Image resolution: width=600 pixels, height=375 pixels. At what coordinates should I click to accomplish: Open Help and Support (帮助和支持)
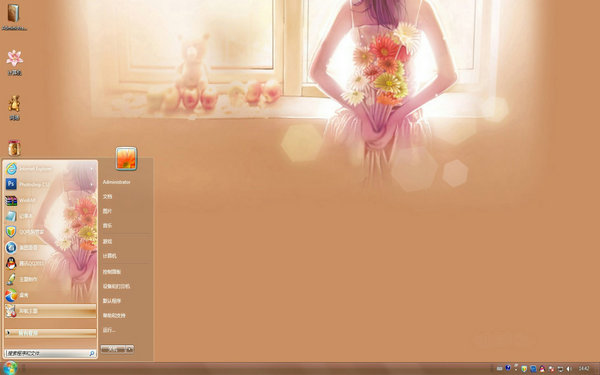[x=114, y=315]
